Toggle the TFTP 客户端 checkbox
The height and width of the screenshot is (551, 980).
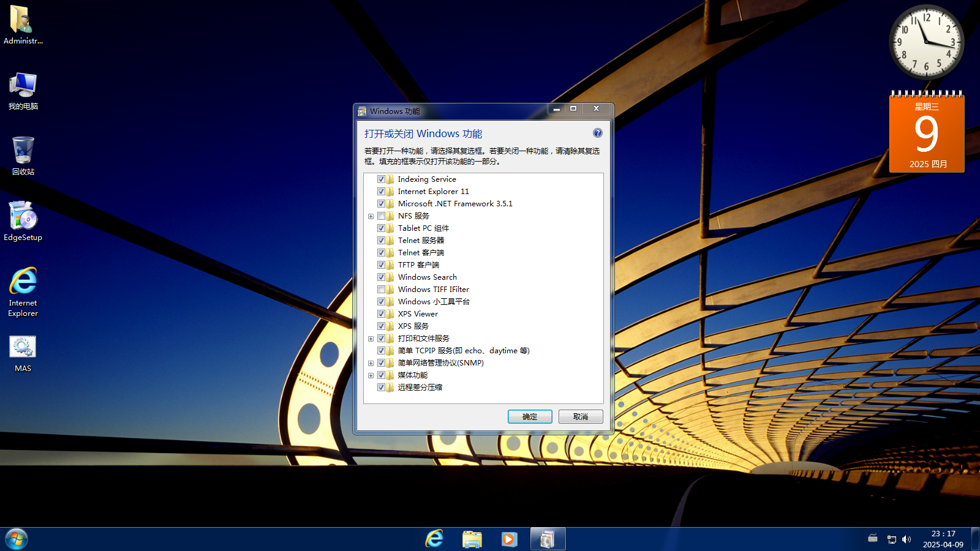(x=381, y=265)
